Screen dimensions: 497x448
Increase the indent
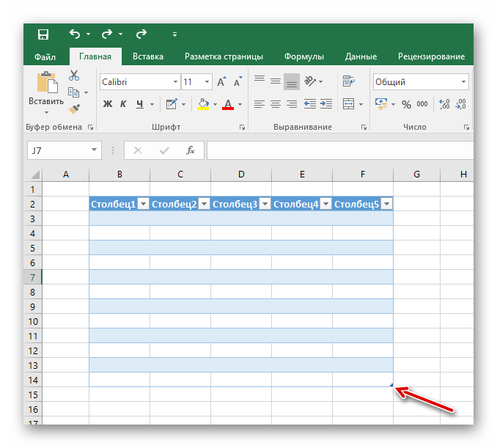326,104
